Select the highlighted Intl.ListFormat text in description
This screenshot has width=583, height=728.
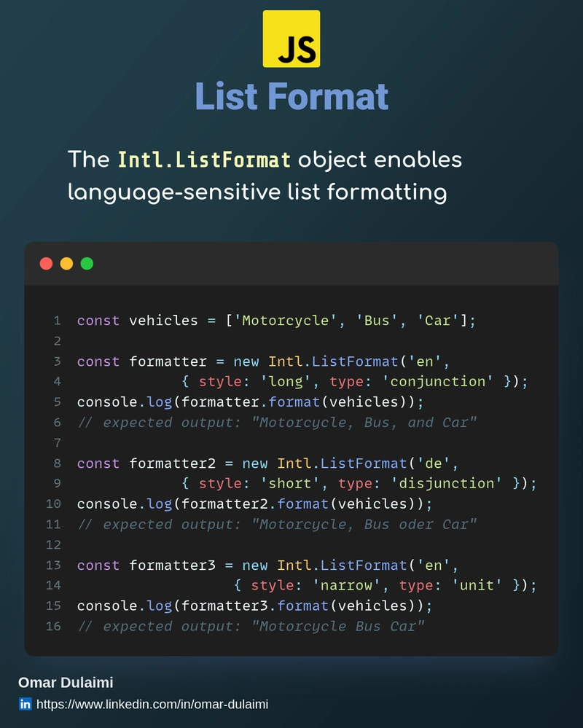tap(205, 160)
